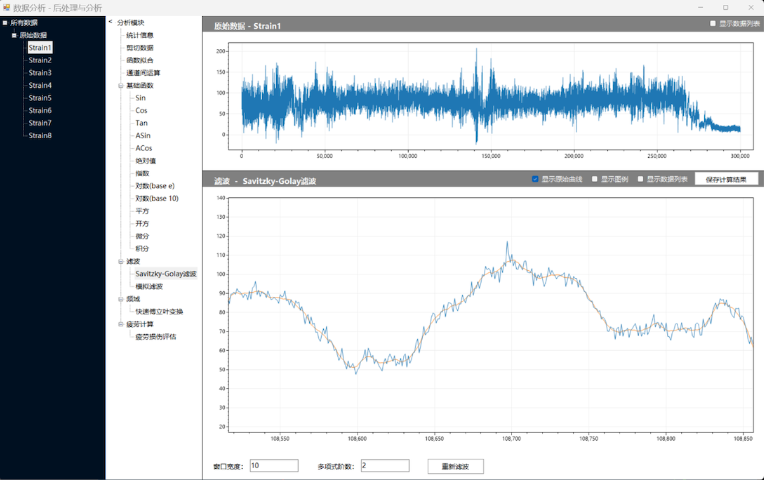The width and height of the screenshot is (767, 480).
Task: Collapse the analysis module panel arrow
Action: (x=110, y=21)
